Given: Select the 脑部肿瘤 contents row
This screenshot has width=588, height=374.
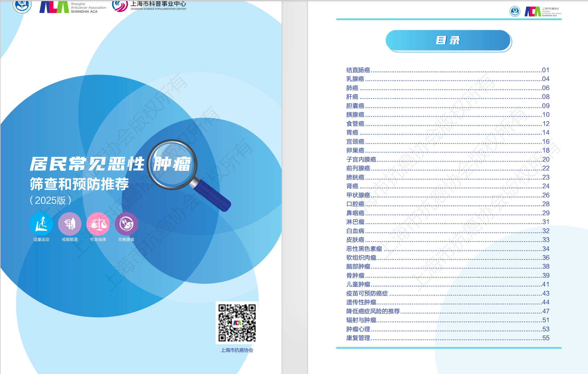Looking at the screenshot, I should click(x=448, y=266).
